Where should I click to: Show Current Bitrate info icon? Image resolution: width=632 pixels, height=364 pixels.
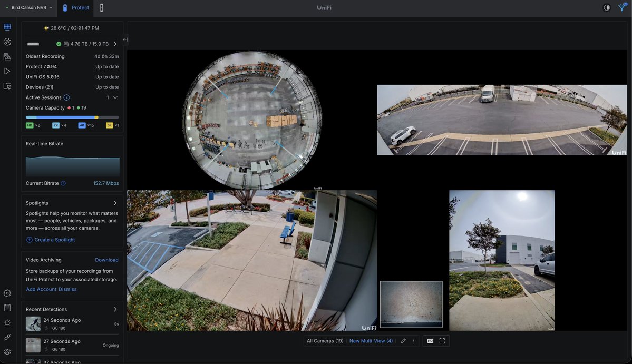(63, 183)
